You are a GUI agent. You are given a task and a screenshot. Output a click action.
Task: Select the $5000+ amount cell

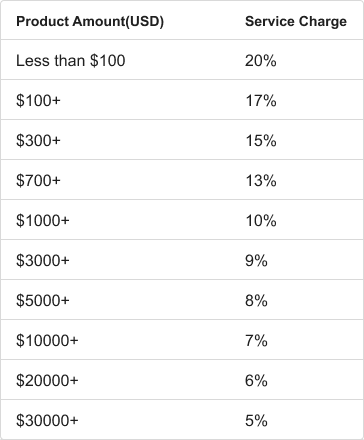[x=43, y=300]
